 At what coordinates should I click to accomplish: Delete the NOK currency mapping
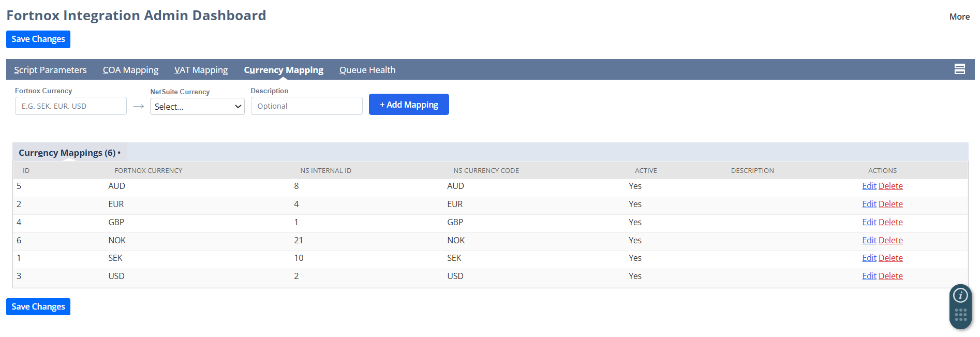click(x=890, y=240)
